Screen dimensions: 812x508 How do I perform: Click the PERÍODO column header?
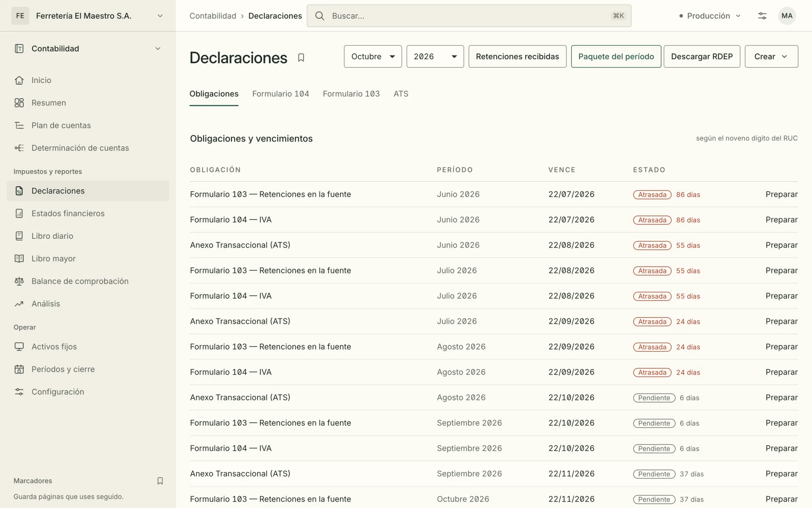[455, 170]
